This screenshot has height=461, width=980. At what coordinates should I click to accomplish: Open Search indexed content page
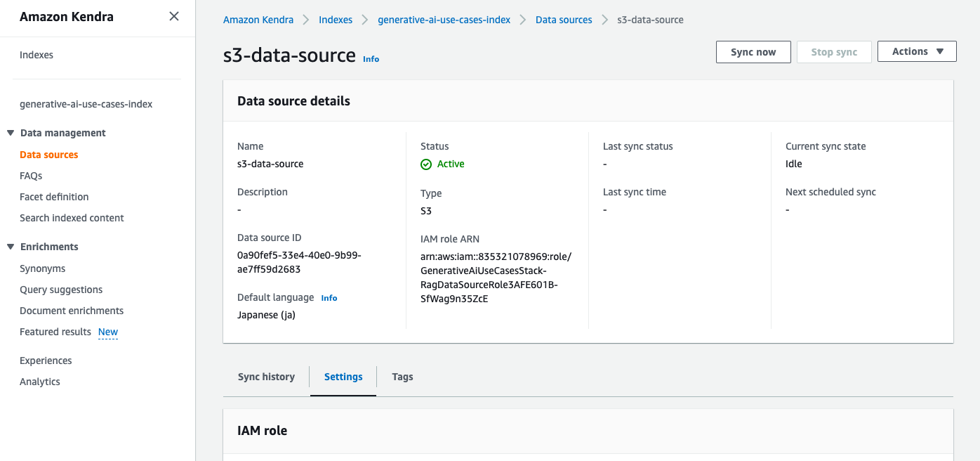[72, 218]
